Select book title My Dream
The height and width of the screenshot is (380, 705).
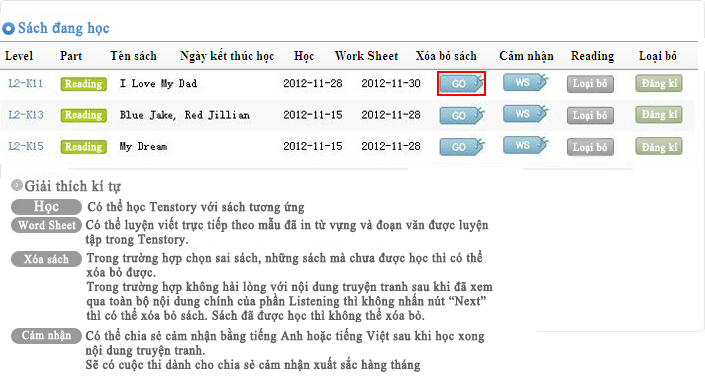coord(143,147)
